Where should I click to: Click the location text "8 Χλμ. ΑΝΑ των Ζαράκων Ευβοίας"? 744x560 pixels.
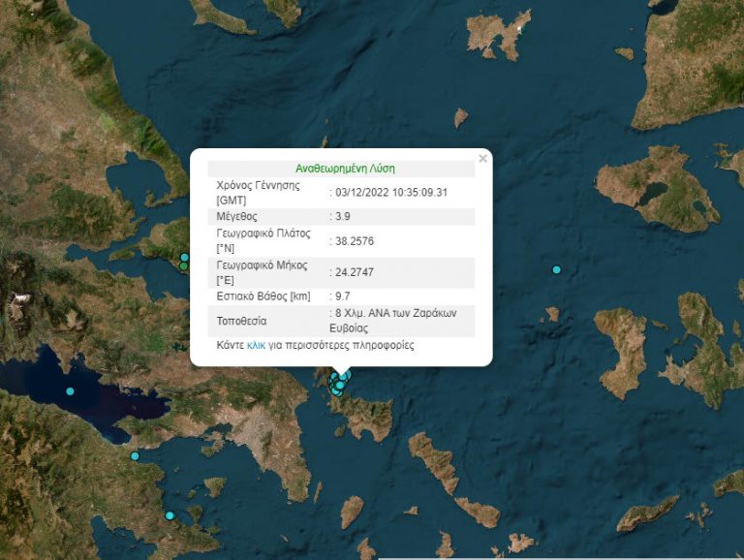403,321
